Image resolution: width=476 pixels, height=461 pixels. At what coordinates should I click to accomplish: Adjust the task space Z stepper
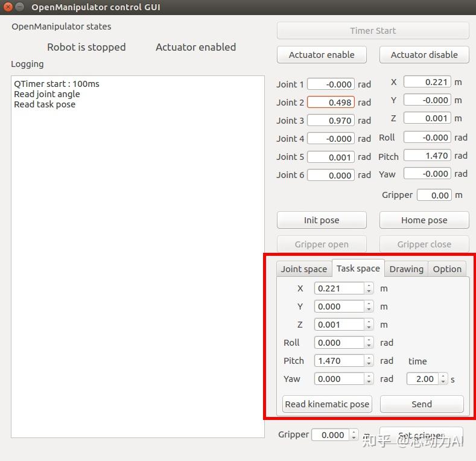tap(369, 325)
